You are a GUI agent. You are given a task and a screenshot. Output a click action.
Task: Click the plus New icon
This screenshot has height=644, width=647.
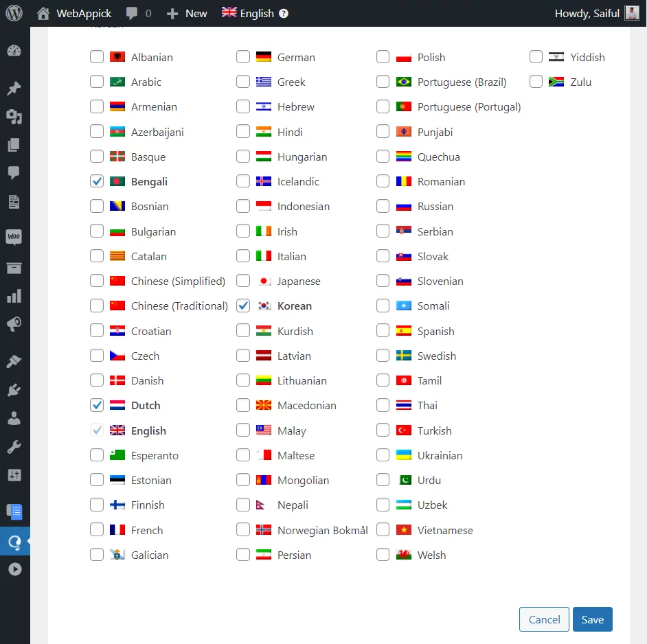172,14
